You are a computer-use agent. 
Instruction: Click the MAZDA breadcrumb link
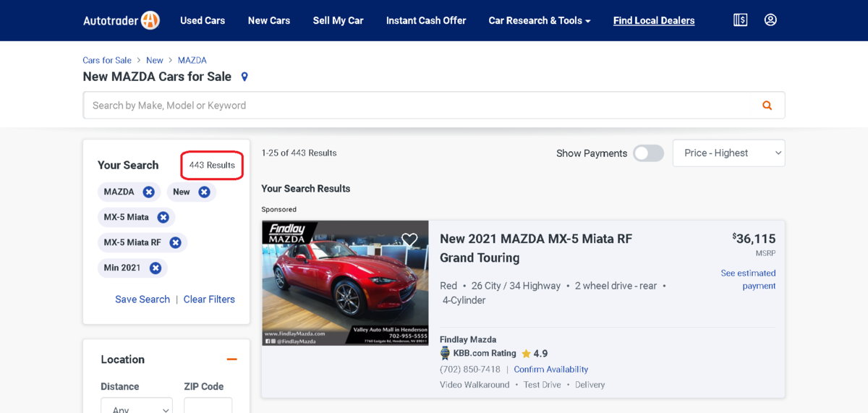click(192, 60)
